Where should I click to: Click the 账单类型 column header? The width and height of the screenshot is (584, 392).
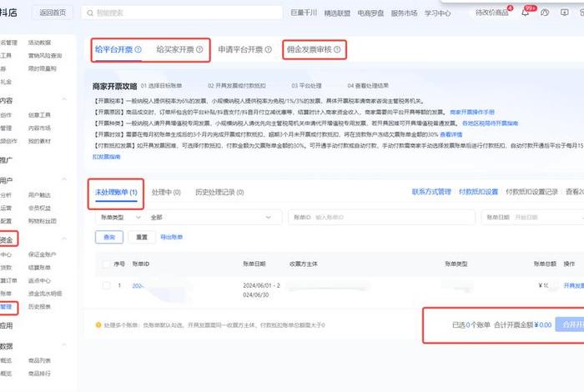456,264
